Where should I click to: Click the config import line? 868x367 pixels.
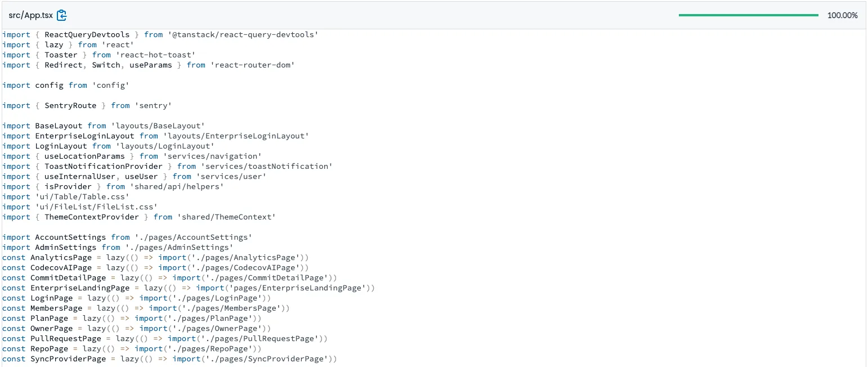tap(65, 85)
